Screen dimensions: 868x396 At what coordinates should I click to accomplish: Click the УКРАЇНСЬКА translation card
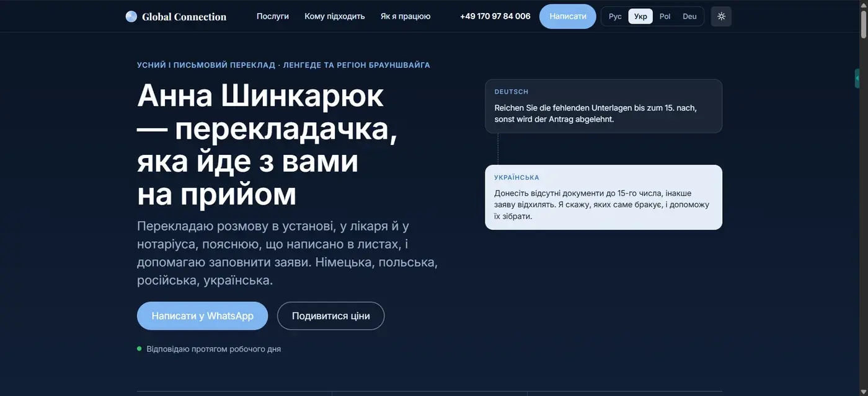tap(604, 197)
